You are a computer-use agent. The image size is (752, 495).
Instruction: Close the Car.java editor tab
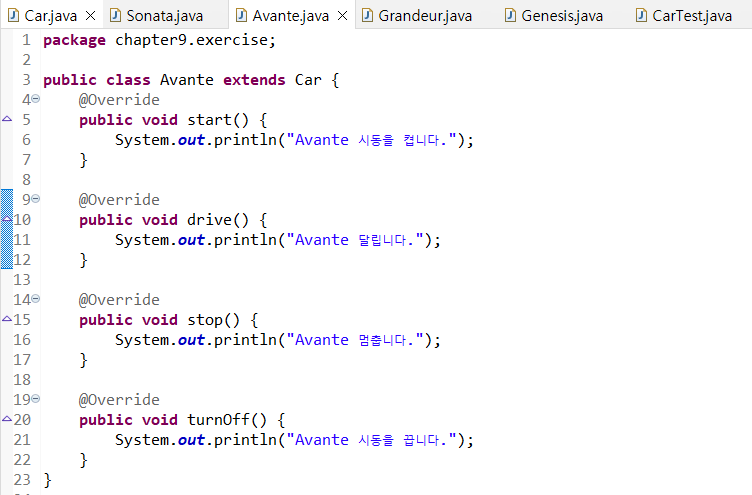pos(90,16)
